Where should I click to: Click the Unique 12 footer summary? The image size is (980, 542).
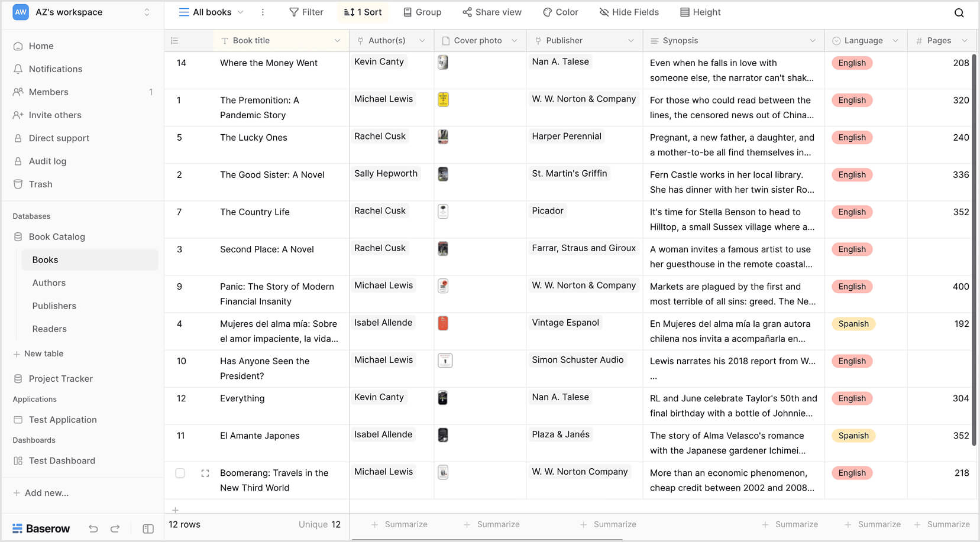[319, 525]
